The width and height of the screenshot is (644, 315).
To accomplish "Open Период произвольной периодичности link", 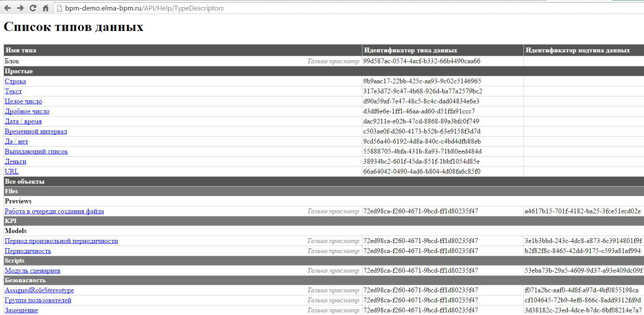I will 61,241.
